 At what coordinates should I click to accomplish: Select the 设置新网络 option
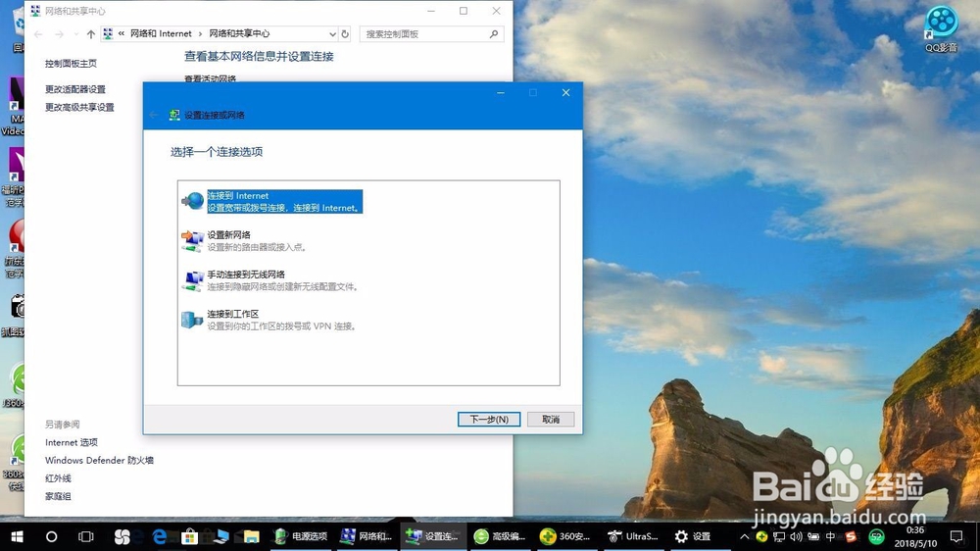(257, 241)
